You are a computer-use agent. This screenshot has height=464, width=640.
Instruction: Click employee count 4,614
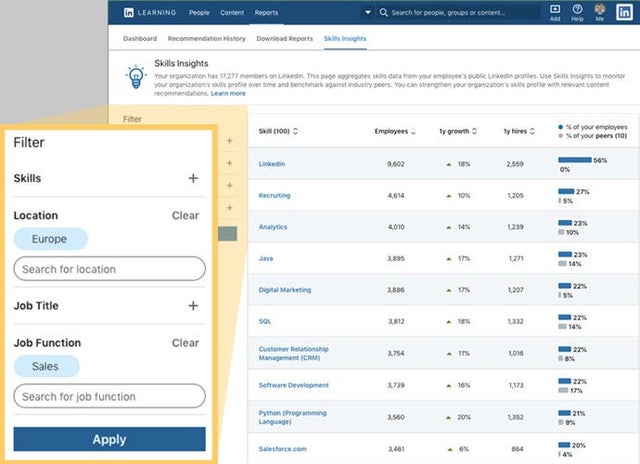[x=396, y=195]
